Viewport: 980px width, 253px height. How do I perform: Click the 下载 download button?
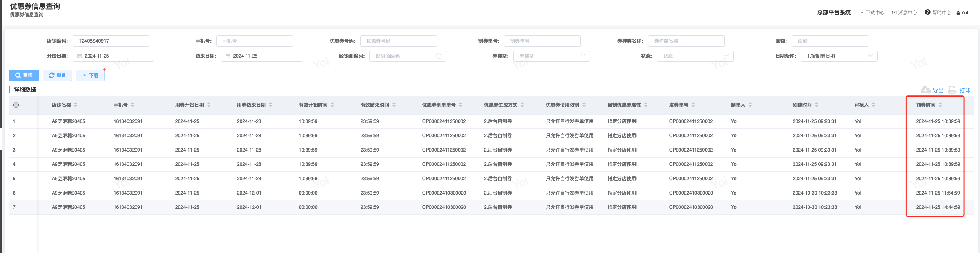coord(90,75)
